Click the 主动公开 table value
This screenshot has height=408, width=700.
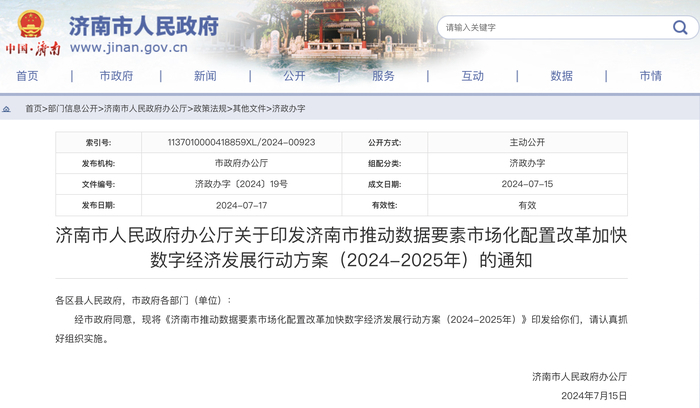pyautogui.click(x=527, y=142)
